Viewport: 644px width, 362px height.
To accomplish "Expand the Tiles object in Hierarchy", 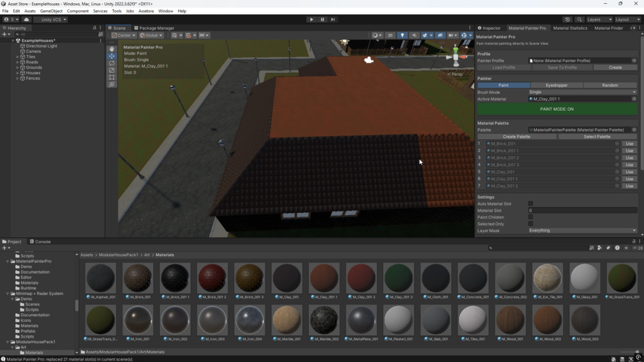I will (x=18, y=57).
